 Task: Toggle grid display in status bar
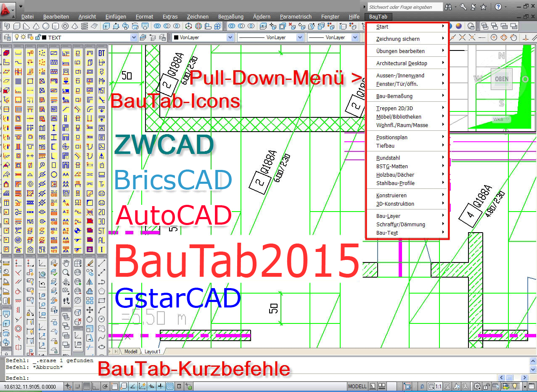(87, 386)
